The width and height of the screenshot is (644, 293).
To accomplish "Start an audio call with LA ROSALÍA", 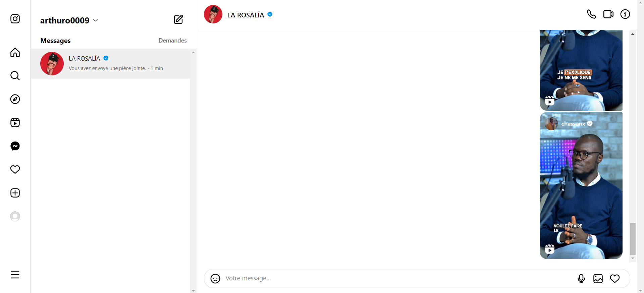I will point(591,14).
